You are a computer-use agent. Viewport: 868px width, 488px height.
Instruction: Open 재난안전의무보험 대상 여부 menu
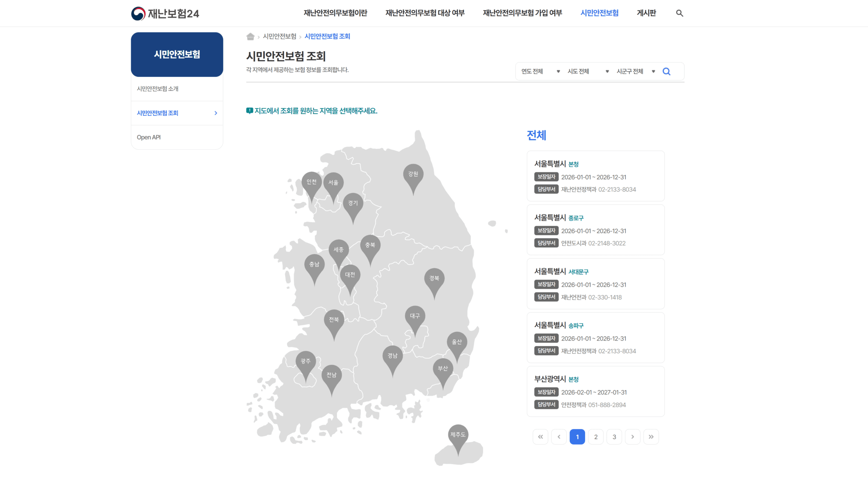pos(425,13)
